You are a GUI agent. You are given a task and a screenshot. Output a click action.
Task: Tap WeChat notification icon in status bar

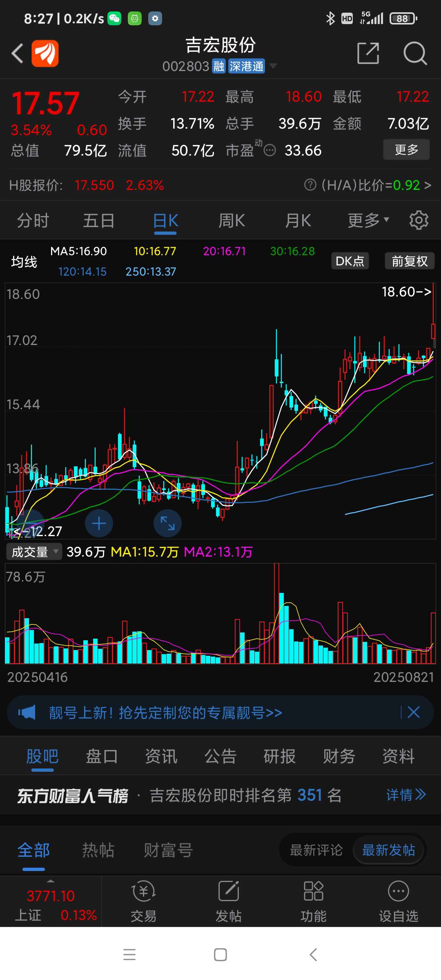[114, 18]
